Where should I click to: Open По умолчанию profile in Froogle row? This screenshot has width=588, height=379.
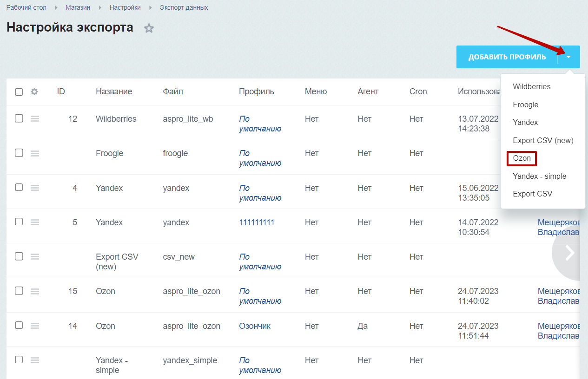pos(260,158)
